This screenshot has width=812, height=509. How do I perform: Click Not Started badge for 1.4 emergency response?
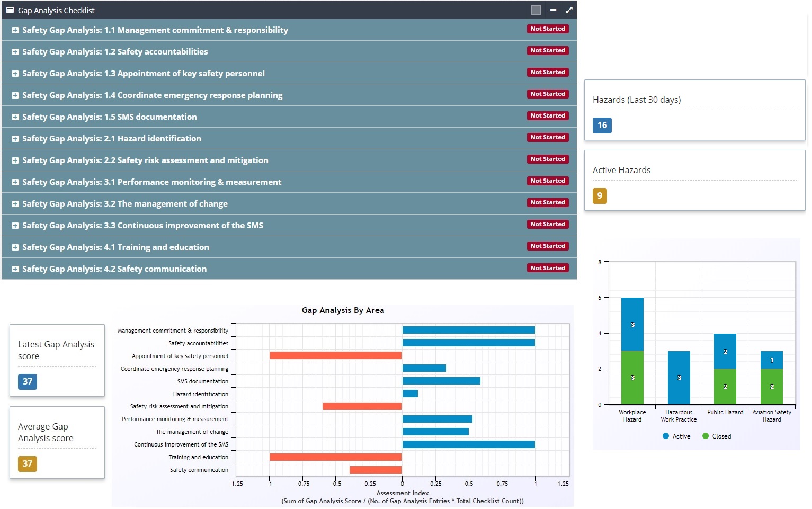point(547,94)
